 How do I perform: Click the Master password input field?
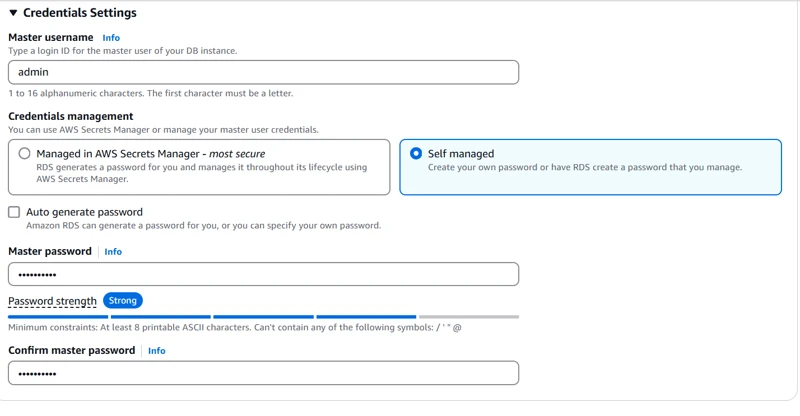[x=263, y=274]
